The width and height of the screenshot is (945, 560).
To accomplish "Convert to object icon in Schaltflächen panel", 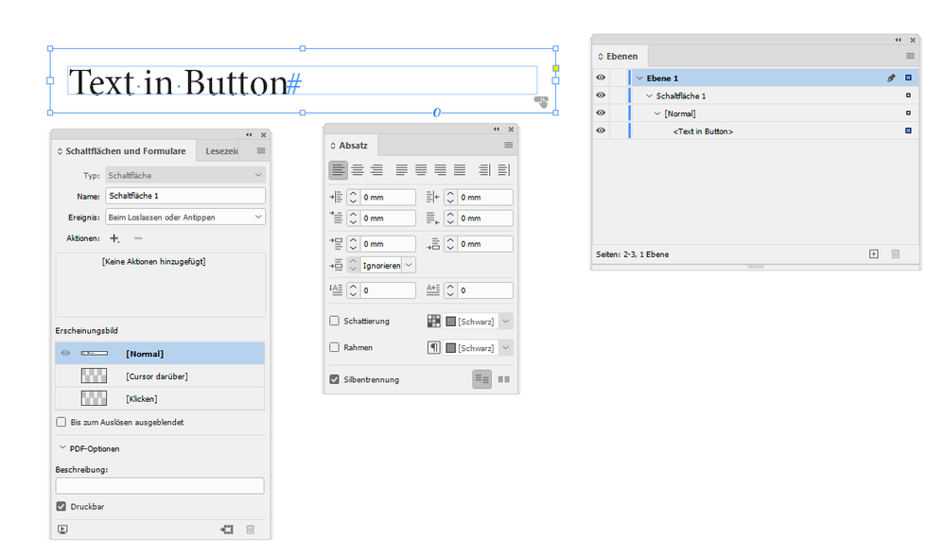I will (227, 530).
